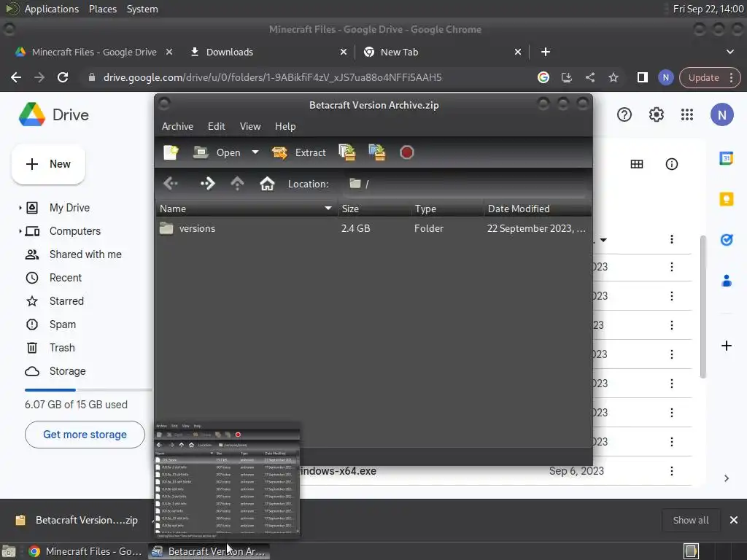Open an archive with the Open button
This screenshot has width=747, height=560.
click(x=217, y=152)
